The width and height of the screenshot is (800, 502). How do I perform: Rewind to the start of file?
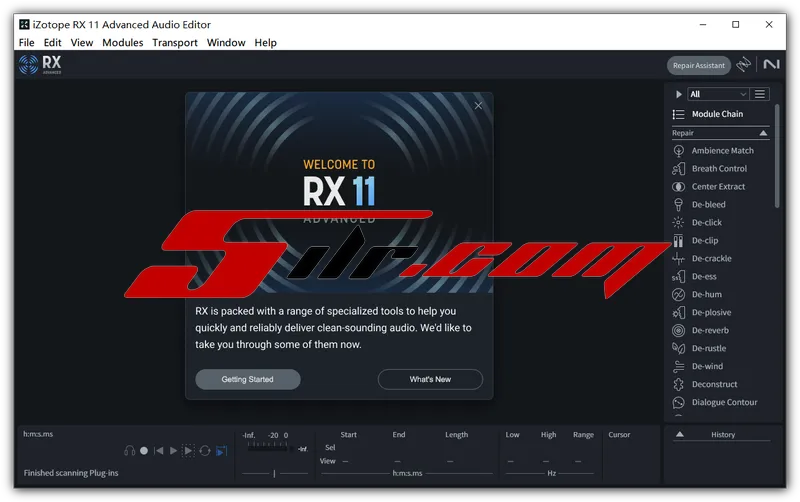pyautogui.click(x=159, y=451)
